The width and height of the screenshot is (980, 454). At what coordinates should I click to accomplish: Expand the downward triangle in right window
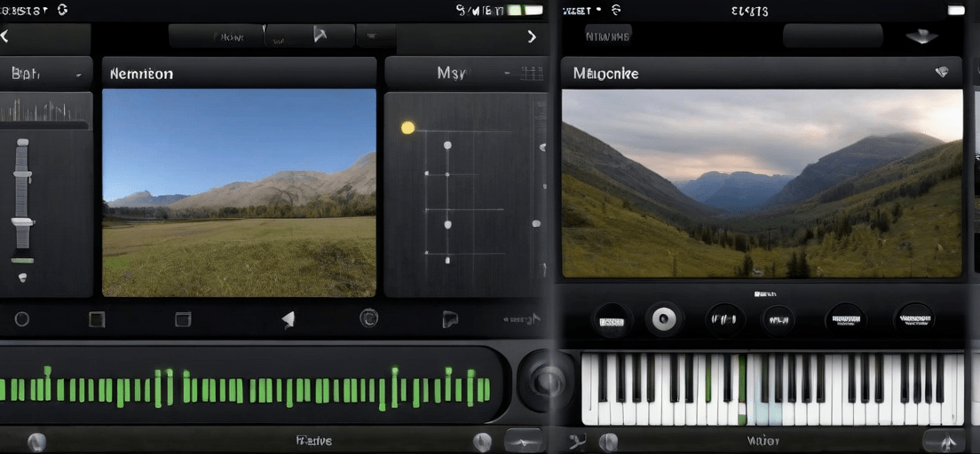click(x=922, y=37)
